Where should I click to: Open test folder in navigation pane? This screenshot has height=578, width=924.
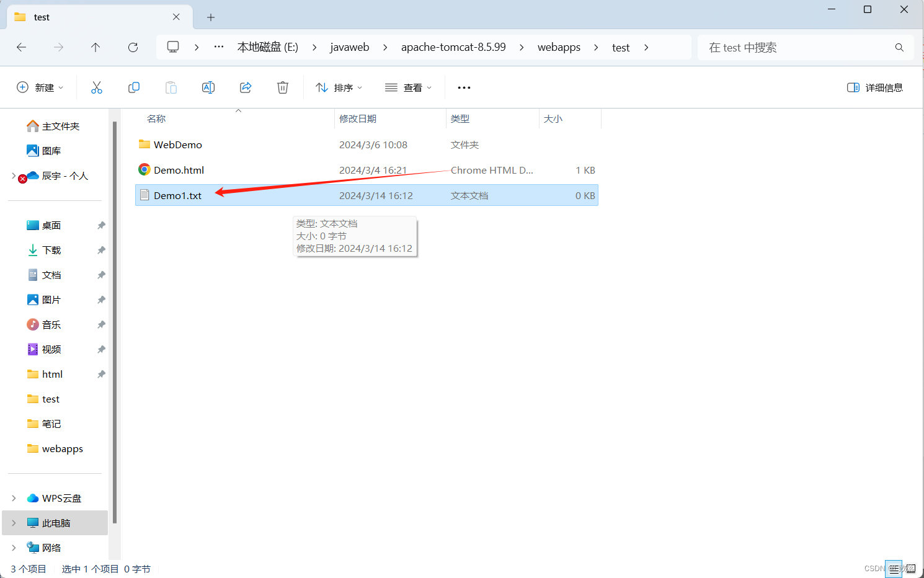[51, 399]
